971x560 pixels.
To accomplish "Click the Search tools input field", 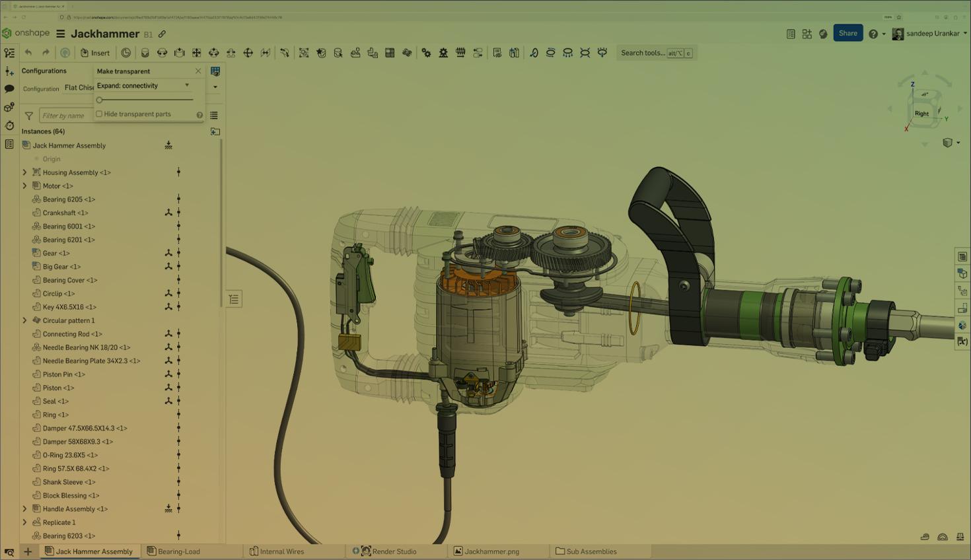I will click(643, 53).
